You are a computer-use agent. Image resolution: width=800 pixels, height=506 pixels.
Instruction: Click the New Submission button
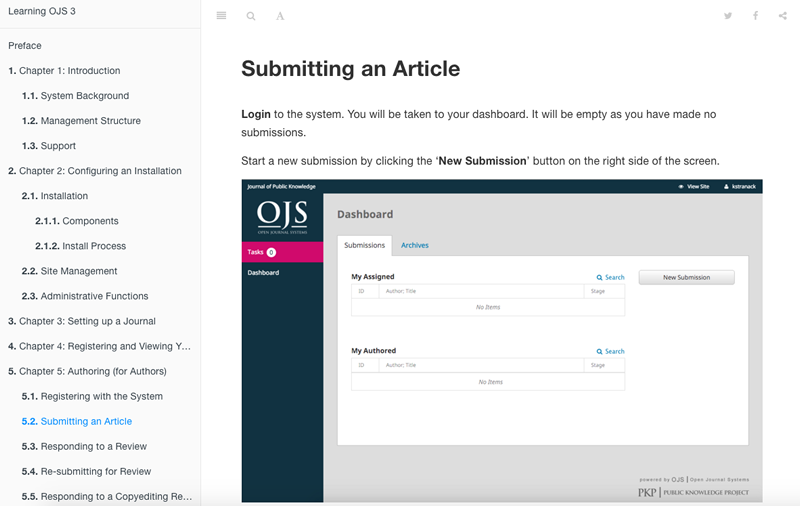point(687,277)
